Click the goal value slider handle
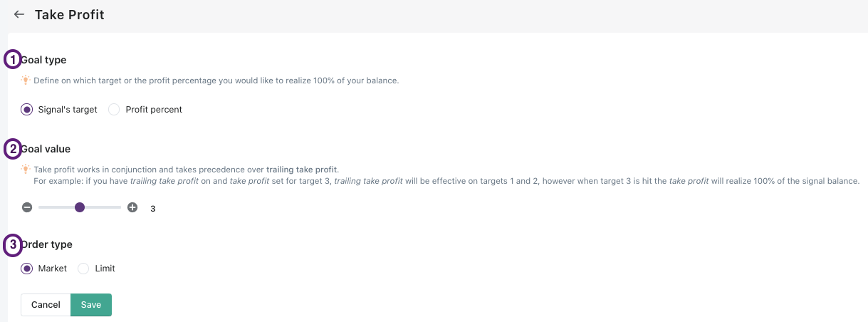868x322 pixels. tap(80, 207)
